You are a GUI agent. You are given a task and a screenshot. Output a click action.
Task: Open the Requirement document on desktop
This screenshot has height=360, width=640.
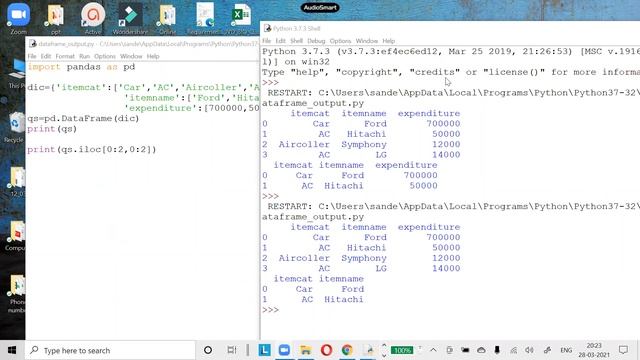click(204, 18)
